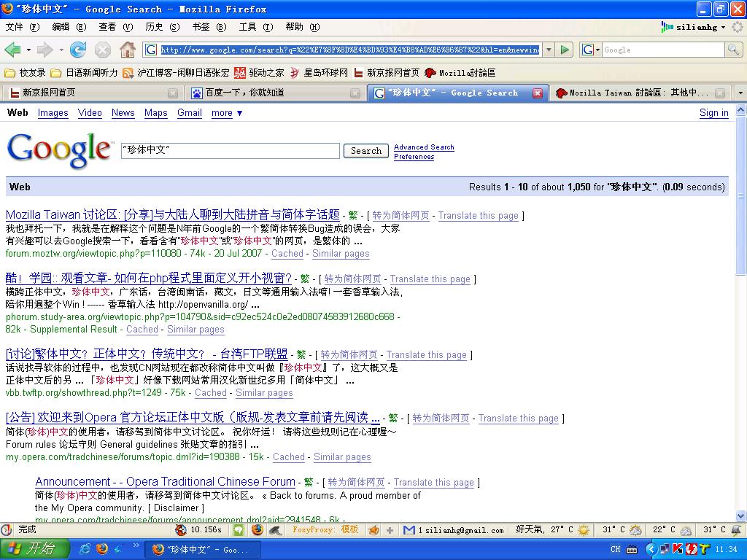The height and width of the screenshot is (560, 747).
Task: Open the tab list dropdown arrow
Action: (740, 93)
